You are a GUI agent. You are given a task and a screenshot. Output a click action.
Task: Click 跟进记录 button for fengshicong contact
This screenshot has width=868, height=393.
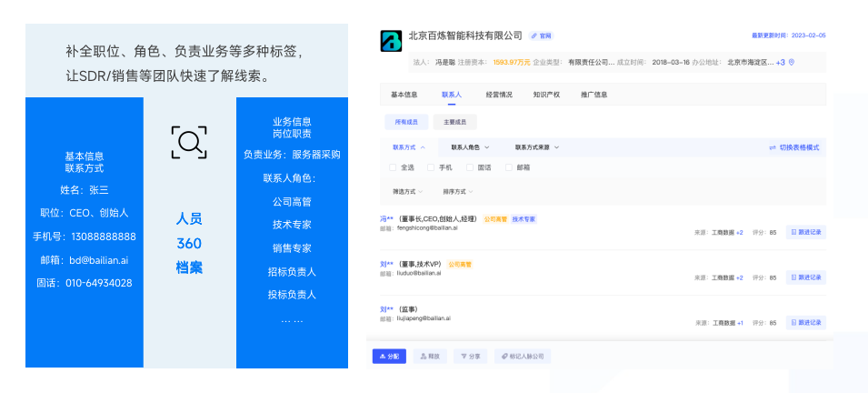[806, 232]
